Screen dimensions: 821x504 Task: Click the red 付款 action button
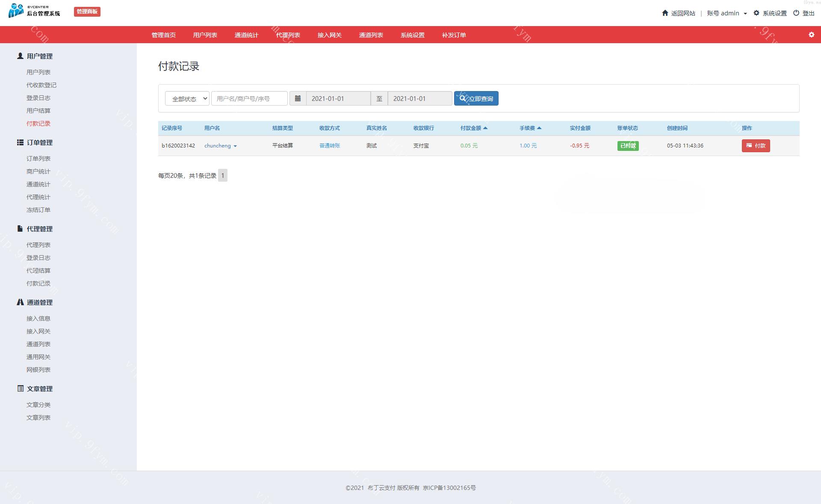(756, 146)
